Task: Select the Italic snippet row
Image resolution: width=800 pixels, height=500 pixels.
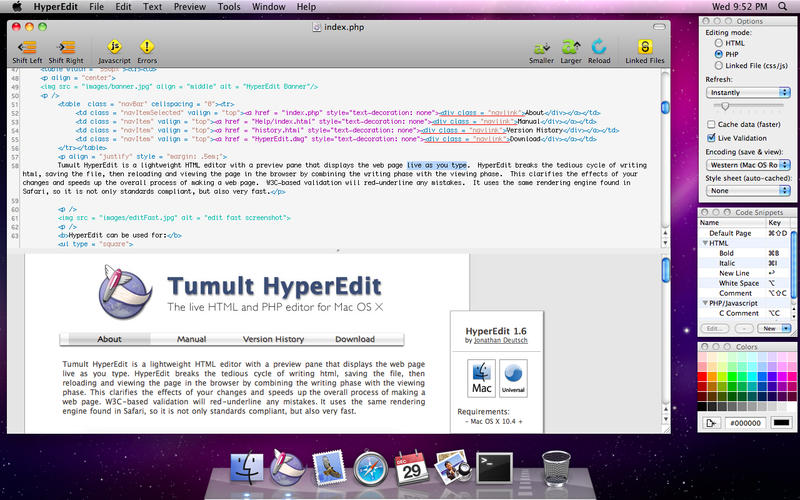Action: point(745,263)
